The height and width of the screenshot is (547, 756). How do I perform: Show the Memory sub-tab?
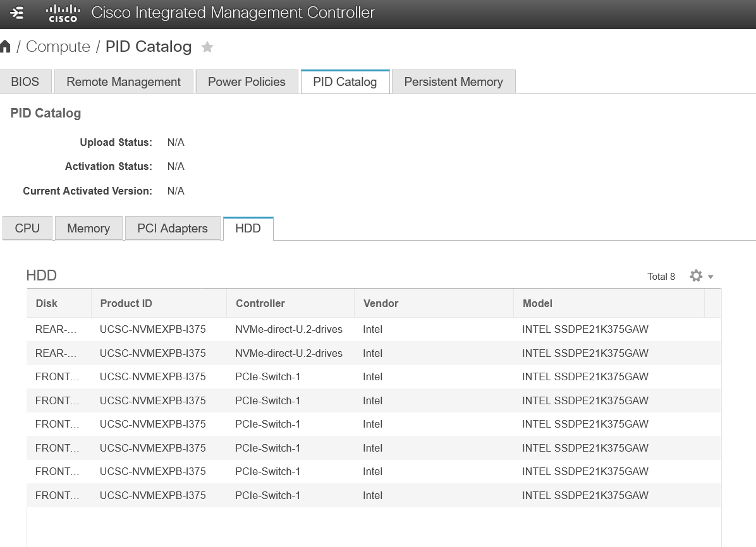coord(88,228)
